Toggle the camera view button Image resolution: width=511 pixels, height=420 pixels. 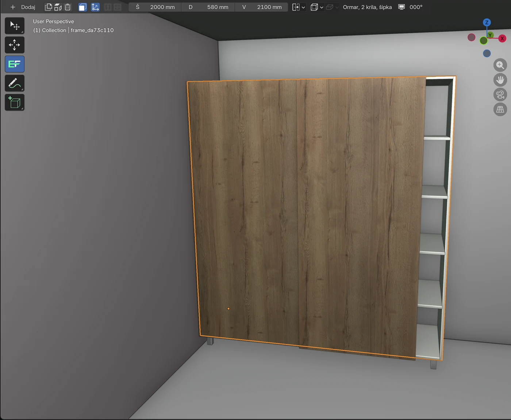(x=500, y=94)
